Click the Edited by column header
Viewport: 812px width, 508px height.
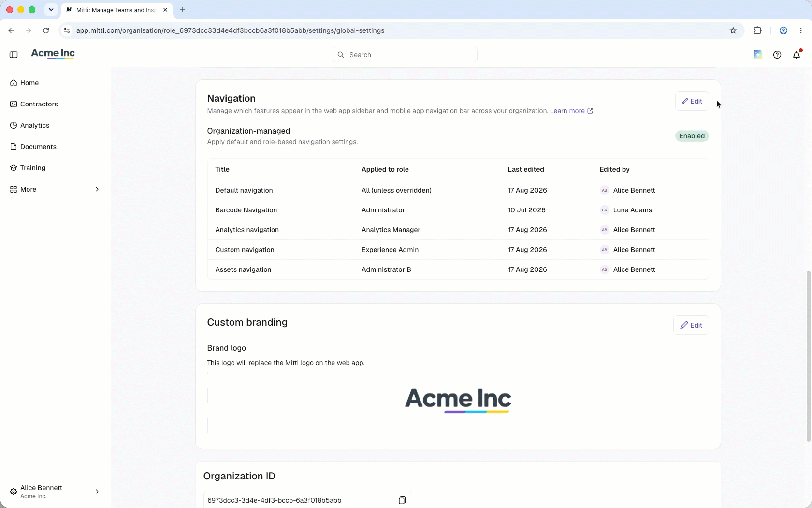pyautogui.click(x=615, y=169)
